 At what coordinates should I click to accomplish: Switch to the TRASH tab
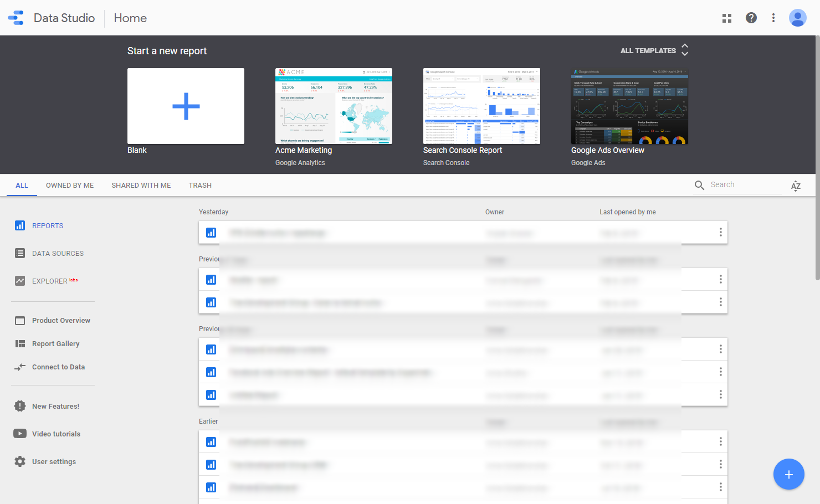pos(200,186)
